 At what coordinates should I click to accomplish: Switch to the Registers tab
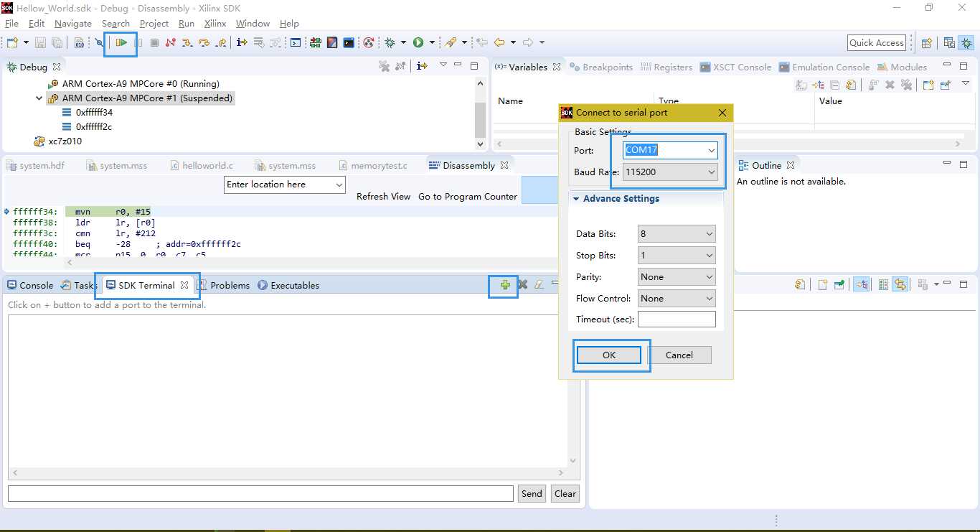[x=666, y=67]
